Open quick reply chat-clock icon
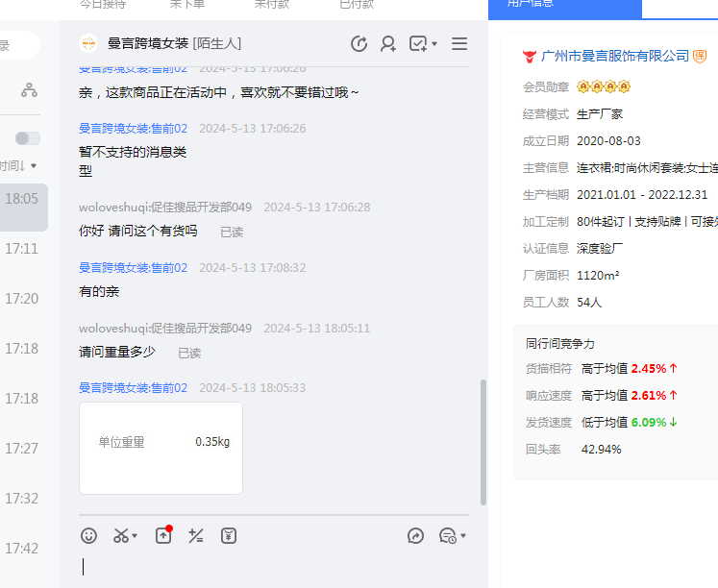The height and width of the screenshot is (588, 718). (447, 536)
